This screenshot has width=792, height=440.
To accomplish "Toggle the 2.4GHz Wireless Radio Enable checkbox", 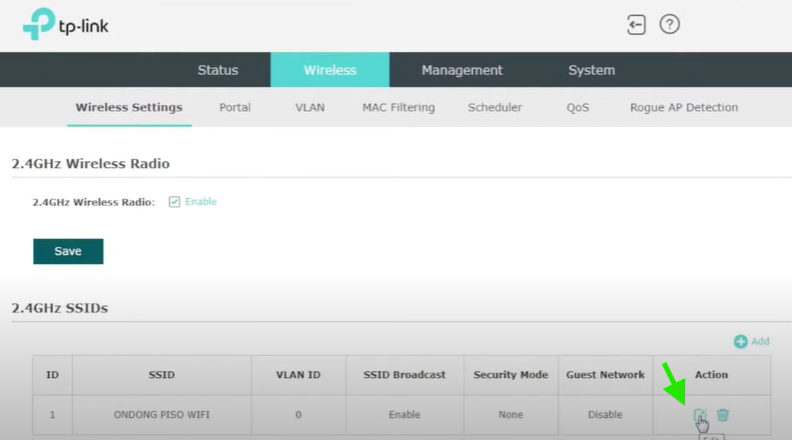I will (174, 202).
